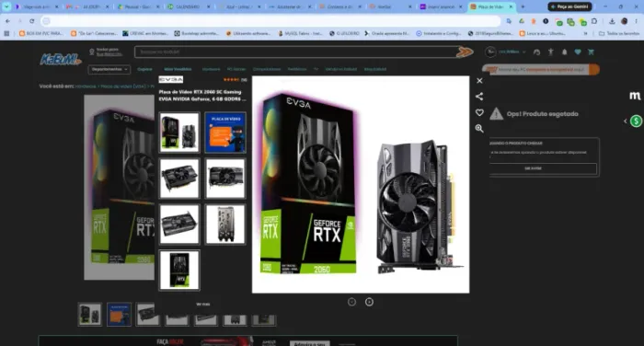Click the KaBuM! logo
Image resolution: width=644 pixels, height=346 pixels.
coord(61,60)
